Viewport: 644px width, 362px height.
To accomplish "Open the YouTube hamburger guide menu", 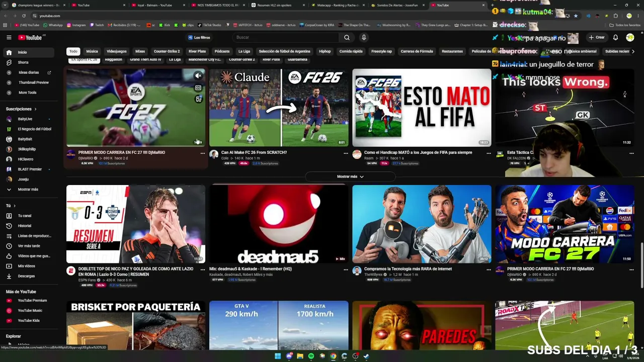I will pyautogui.click(x=9, y=37).
